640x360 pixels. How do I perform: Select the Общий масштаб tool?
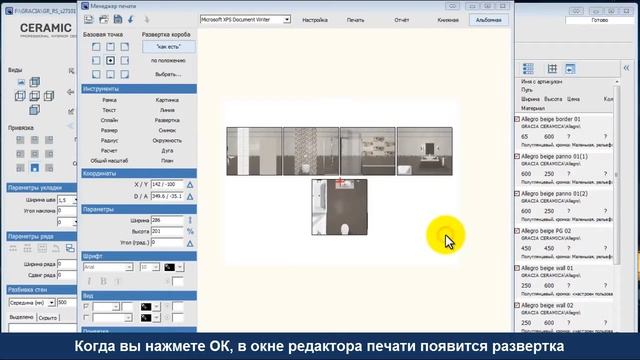[109, 161]
